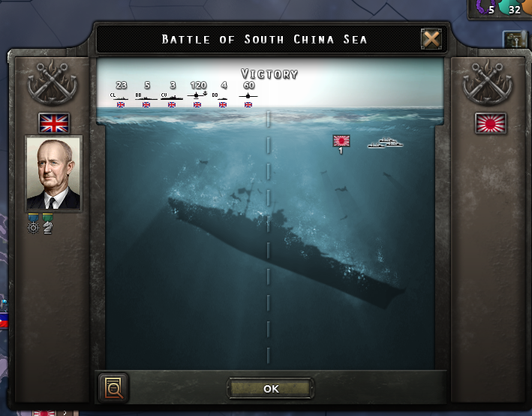
Task: Click the Japanese rising sun flag on right panel
Action: coord(491,123)
